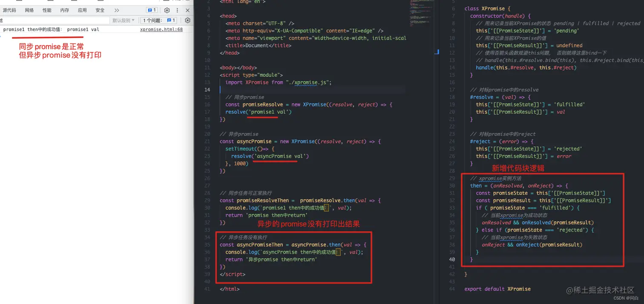Click the 1 个问题 issues button
This screenshot has width=644, height=304.
click(x=159, y=20)
